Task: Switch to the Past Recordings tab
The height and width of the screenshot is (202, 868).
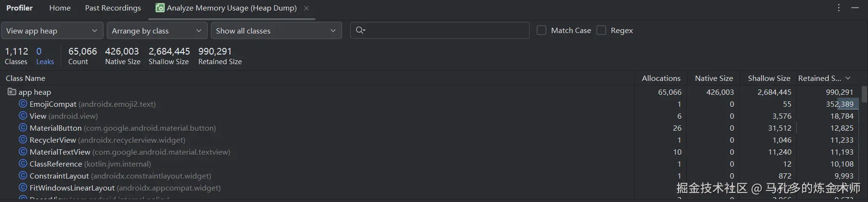Action: click(x=113, y=8)
